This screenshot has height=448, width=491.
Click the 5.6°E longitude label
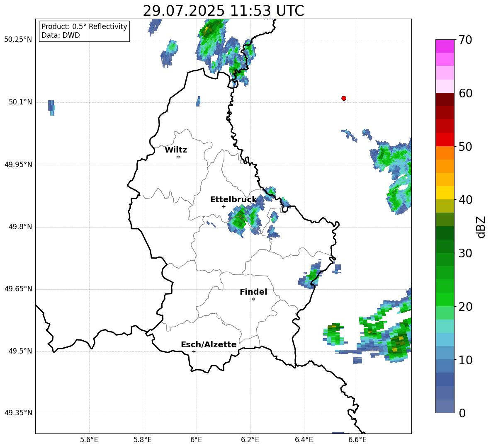89,440
